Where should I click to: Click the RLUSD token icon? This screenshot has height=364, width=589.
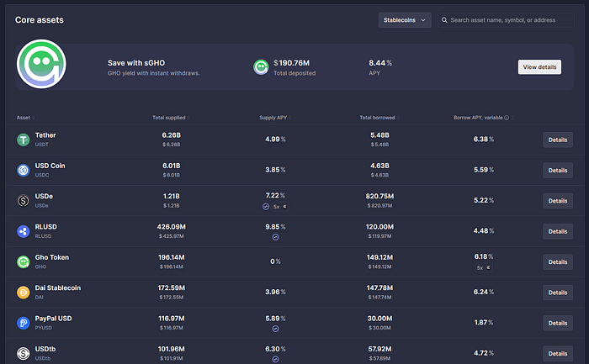pos(24,231)
